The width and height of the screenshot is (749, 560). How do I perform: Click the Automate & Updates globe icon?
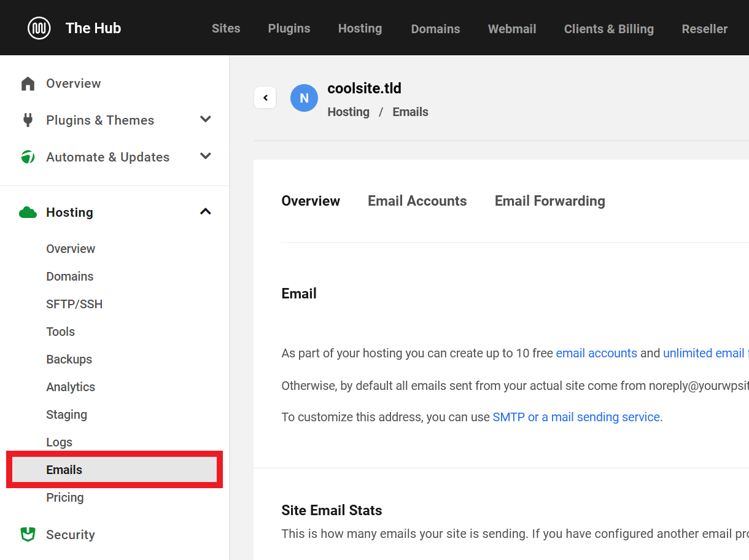click(28, 157)
